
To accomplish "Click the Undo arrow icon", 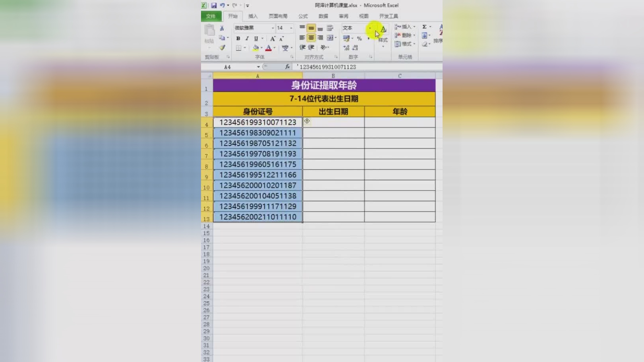I will [222, 6].
